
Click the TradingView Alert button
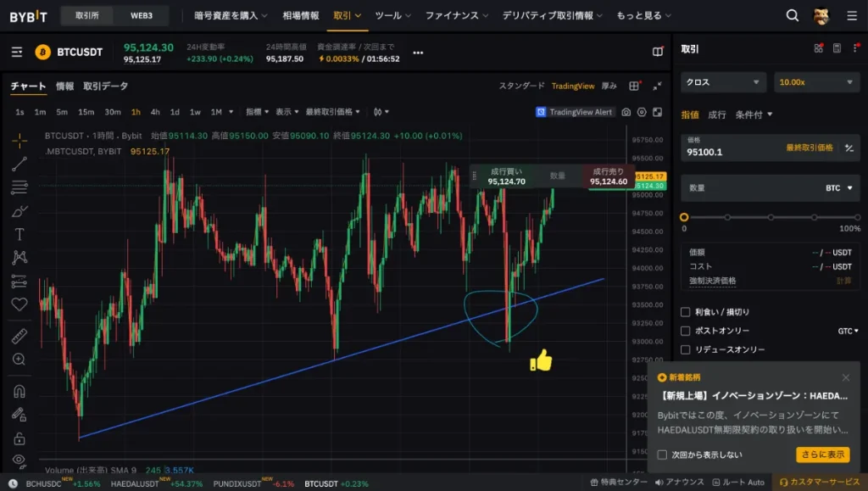pos(575,112)
